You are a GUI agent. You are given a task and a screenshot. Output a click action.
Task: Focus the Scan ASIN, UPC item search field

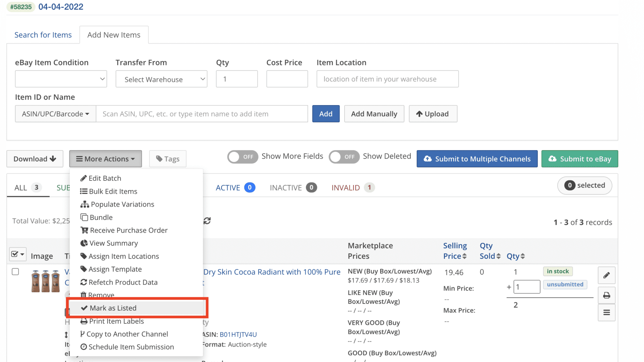pos(202,114)
